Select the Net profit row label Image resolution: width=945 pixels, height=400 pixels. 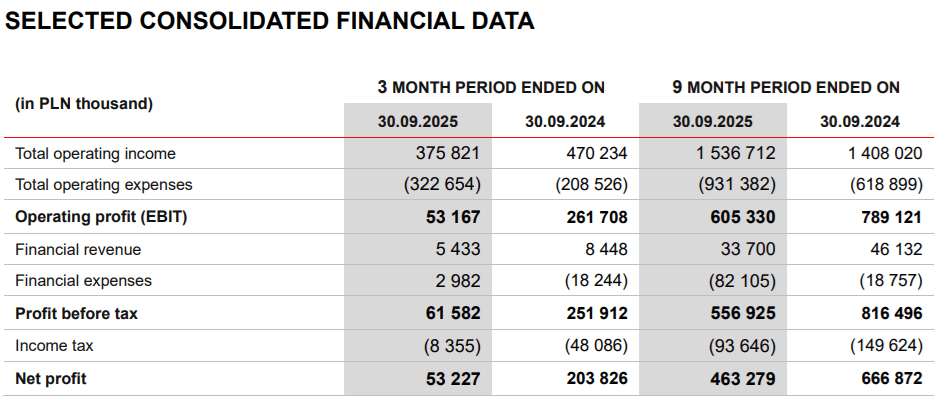51,379
